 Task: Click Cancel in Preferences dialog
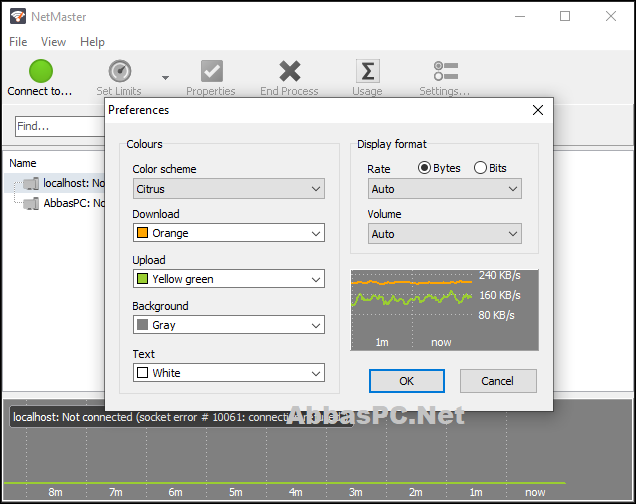click(x=498, y=381)
